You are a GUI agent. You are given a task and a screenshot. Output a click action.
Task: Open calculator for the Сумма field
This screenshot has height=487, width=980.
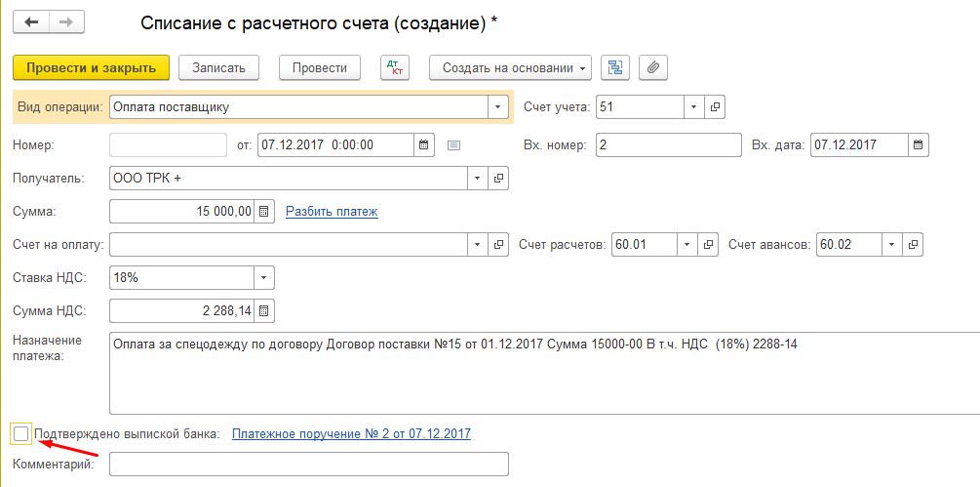click(x=263, y=212)
